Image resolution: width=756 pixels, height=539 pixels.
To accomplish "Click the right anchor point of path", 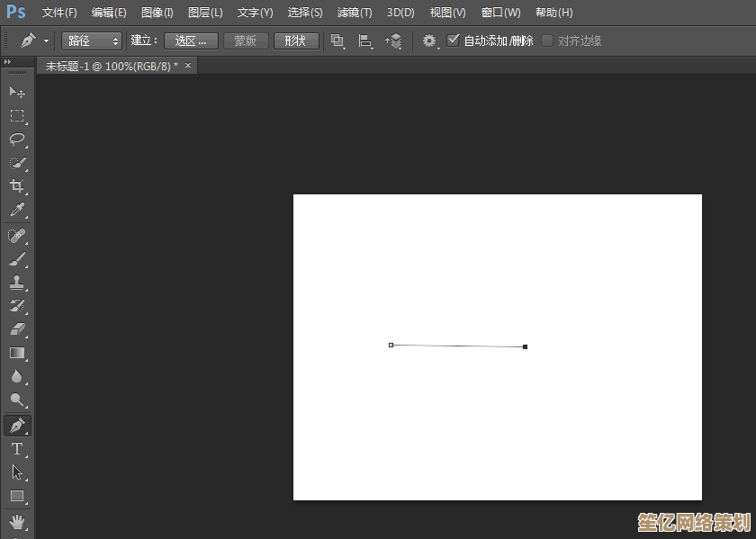I will click(525, 346).
